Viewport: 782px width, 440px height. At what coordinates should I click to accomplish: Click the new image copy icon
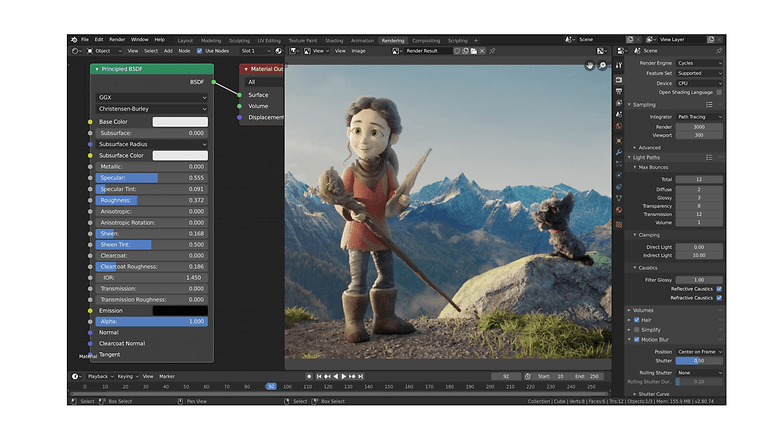(x=465, y=51)
